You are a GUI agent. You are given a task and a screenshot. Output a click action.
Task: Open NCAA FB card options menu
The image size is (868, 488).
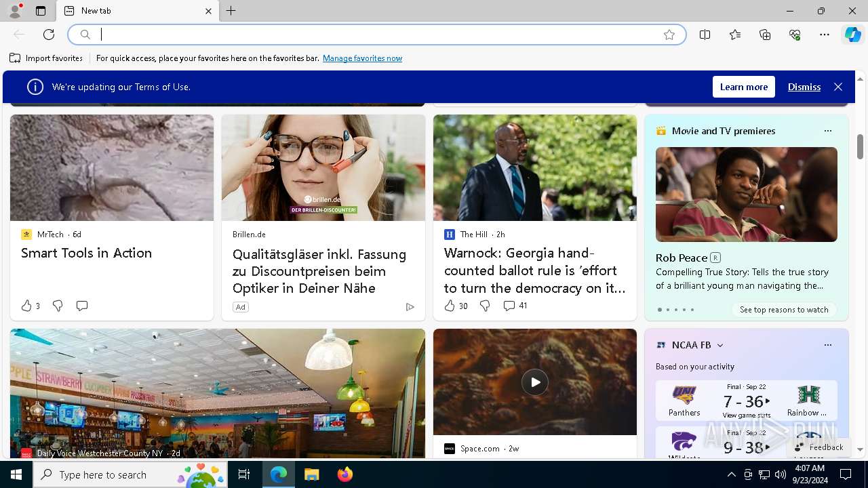[x=827, y=345]
